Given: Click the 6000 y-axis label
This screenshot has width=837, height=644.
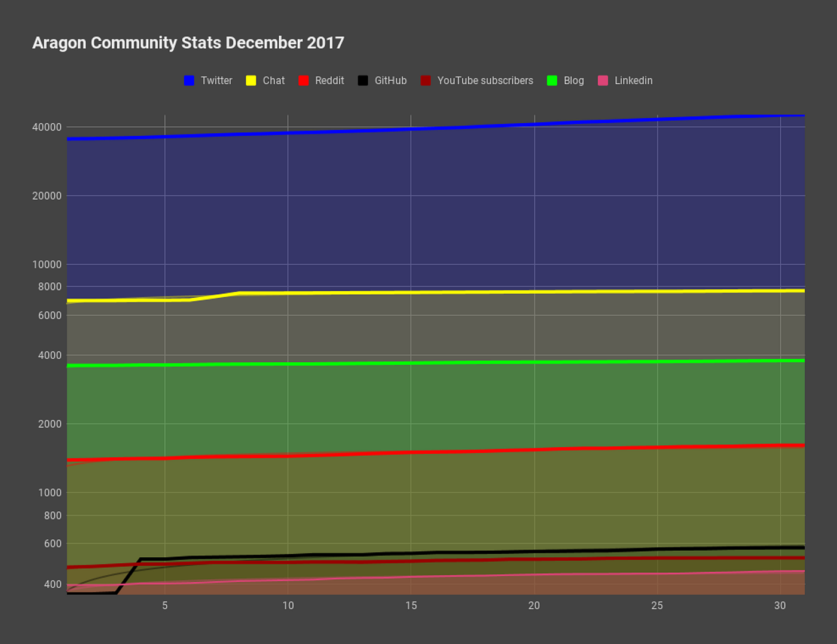Looking at the screenshot, I should click(x=50, y=316).
